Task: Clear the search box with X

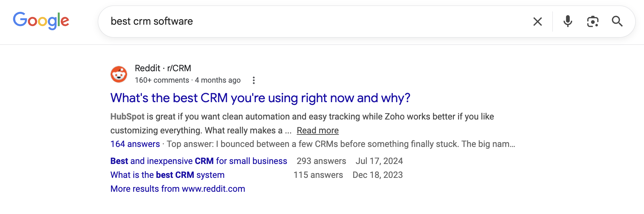Action: pos(537,22)
